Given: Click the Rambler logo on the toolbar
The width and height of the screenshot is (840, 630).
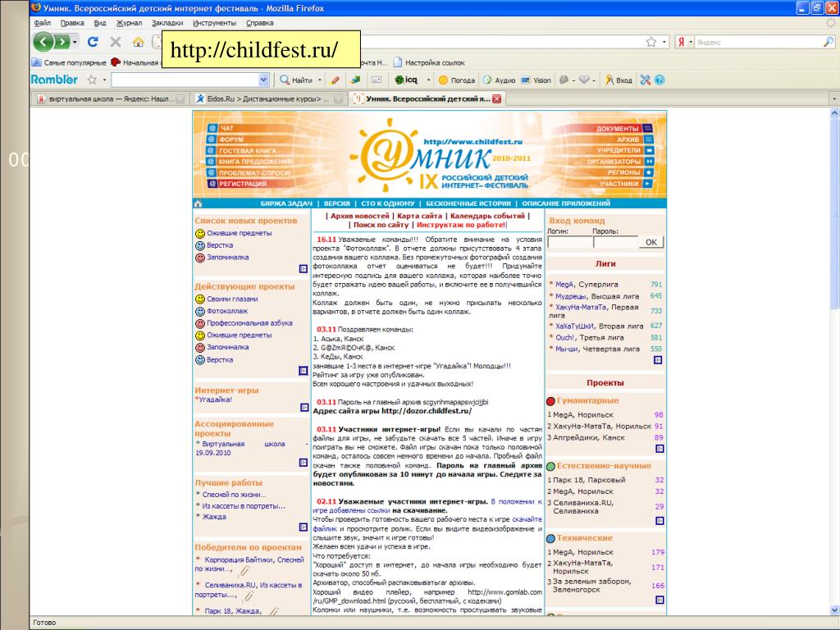Looking at the screenshot, I should coord(54,80).
